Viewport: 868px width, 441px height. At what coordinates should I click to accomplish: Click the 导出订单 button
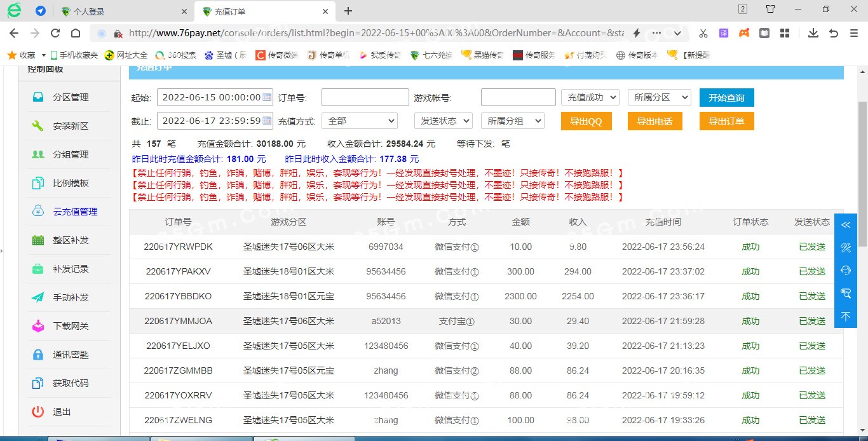(x=726, y=121)
